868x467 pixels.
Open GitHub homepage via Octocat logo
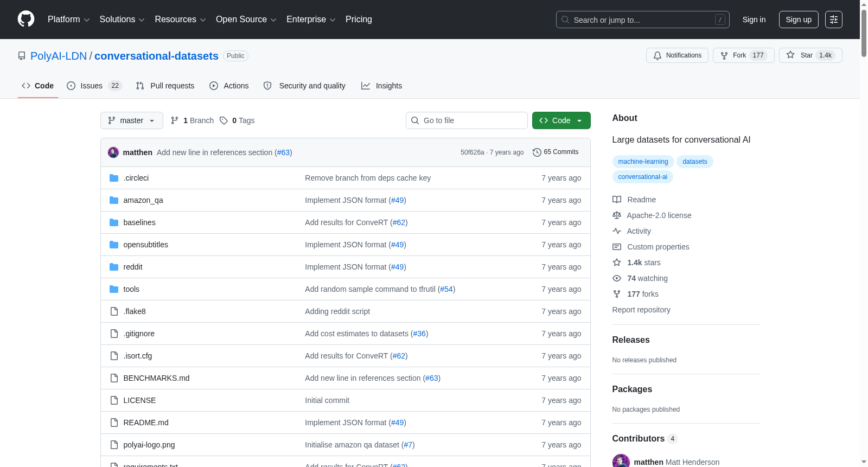coord(26,19)
